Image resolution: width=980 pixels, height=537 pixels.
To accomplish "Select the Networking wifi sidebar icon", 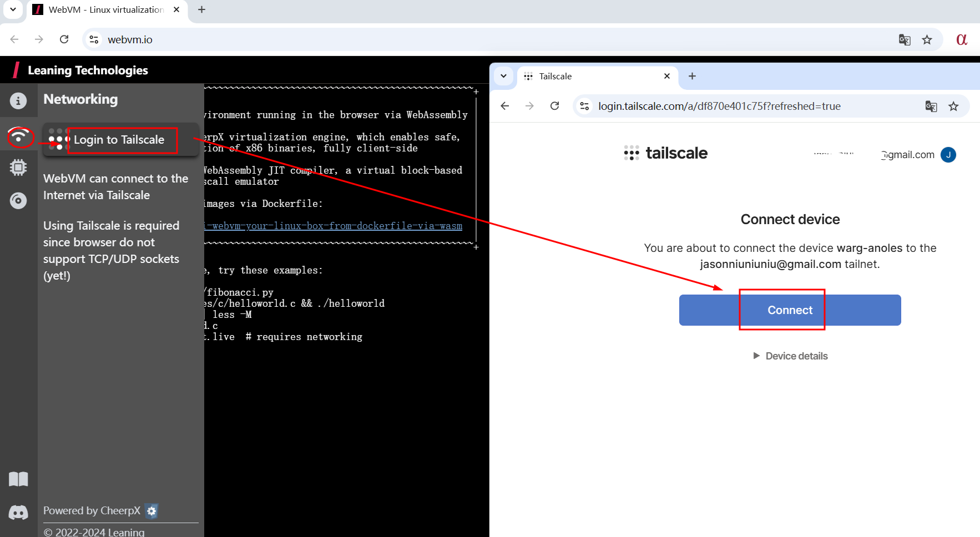I will point(19,136).
